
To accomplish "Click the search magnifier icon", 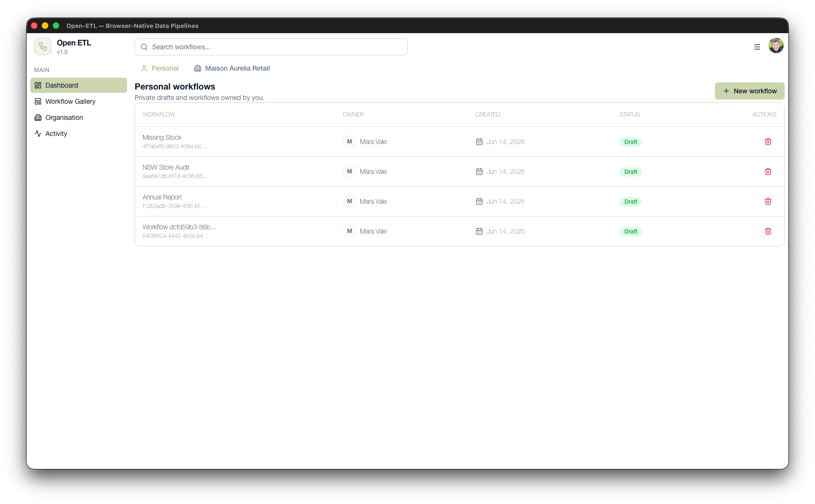I will coord(144,47).
